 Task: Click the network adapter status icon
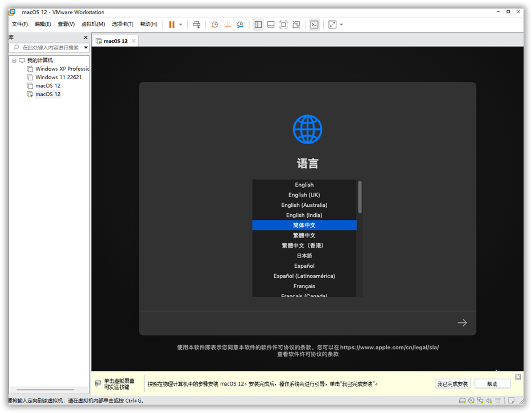[480, 401]
